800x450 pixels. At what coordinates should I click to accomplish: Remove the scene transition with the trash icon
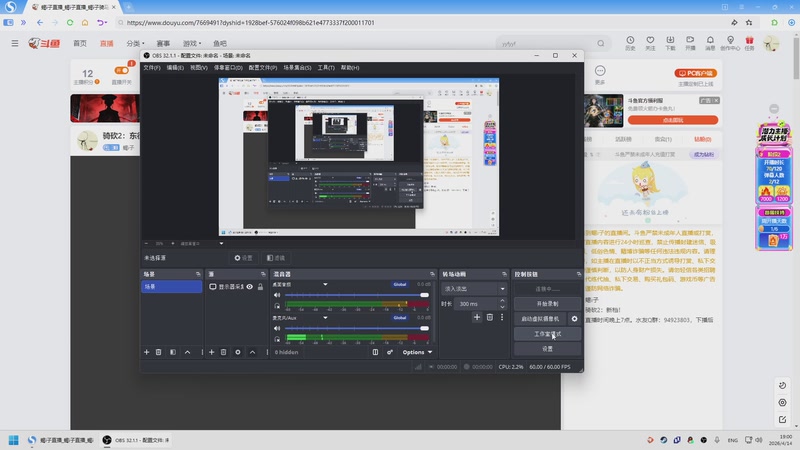tap(490, 317)
